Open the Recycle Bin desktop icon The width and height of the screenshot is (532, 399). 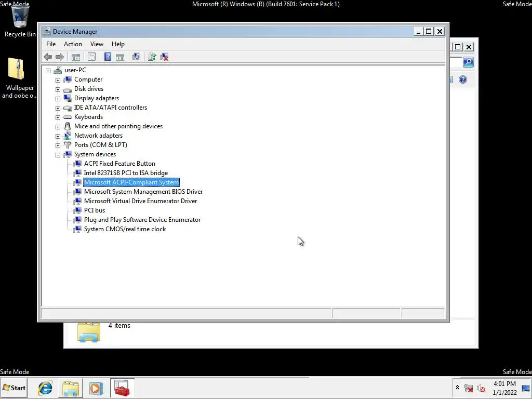[20, 20]
